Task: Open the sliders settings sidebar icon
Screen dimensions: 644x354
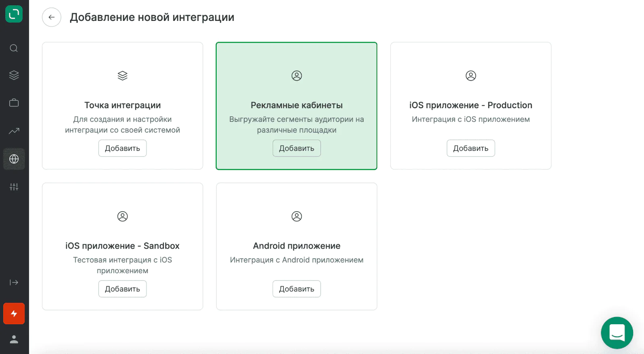Action: click(x=14, y=187)
